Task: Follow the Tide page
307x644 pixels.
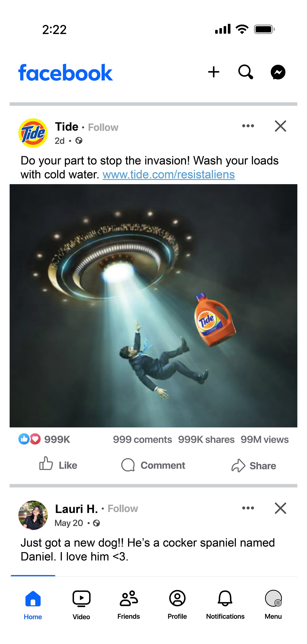Action: pyautogui.click(x=103, y=128)
